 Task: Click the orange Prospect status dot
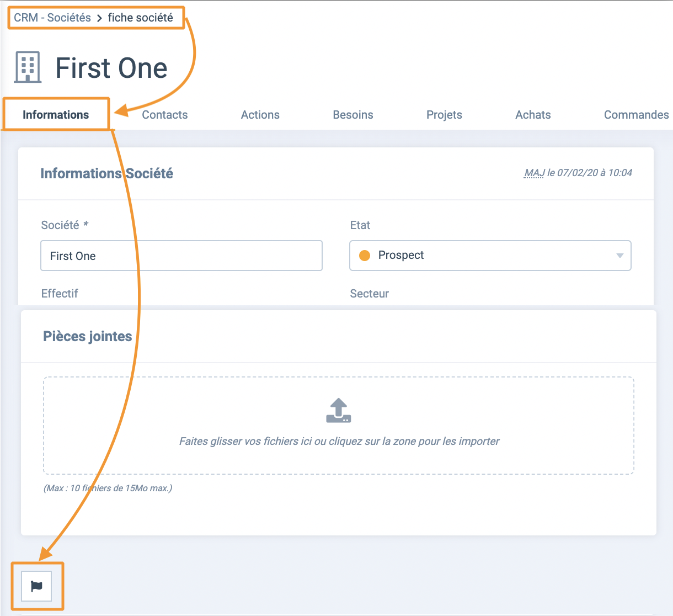tap(365, 256)
